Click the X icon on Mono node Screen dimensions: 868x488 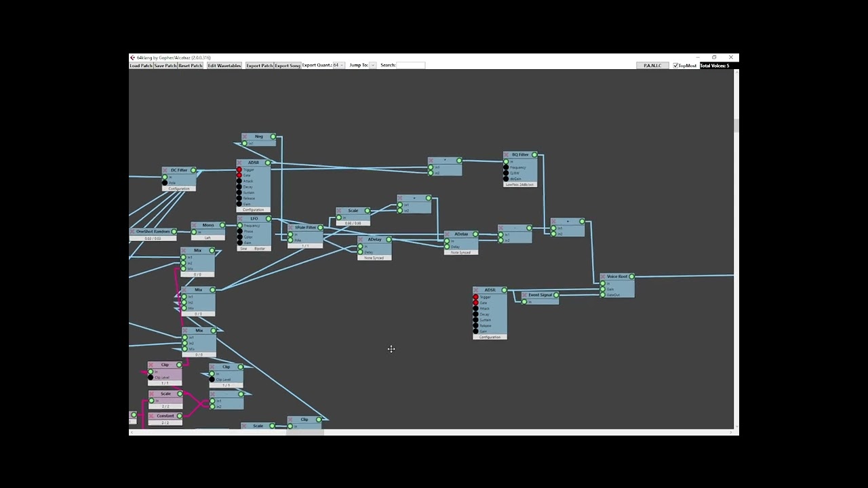(x=194, y=226)
